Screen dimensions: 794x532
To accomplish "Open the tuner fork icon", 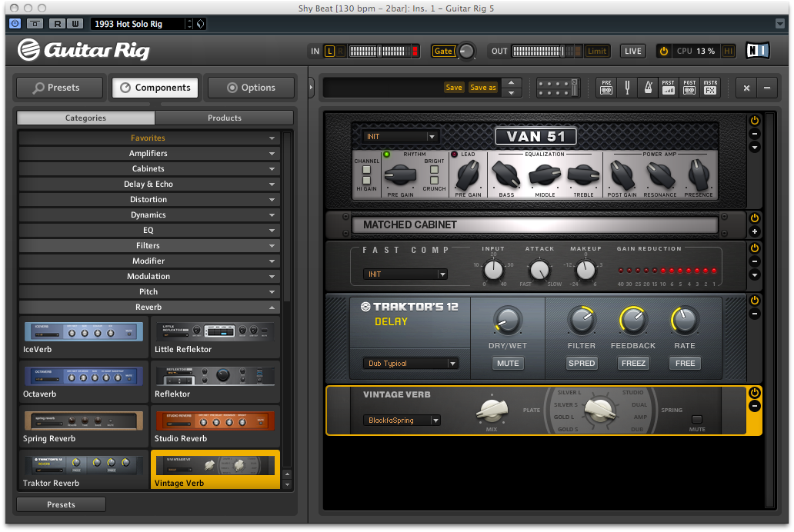I will pos(627,88).
